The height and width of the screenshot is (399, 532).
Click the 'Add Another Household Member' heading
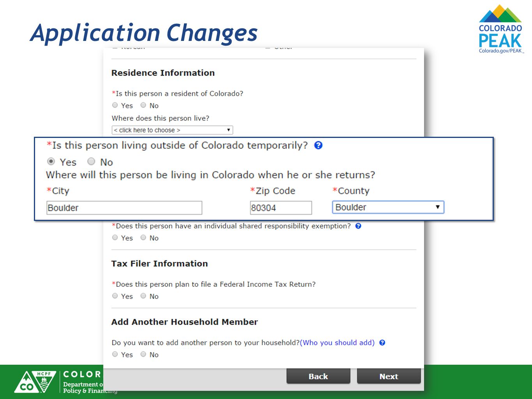(185, 322)
